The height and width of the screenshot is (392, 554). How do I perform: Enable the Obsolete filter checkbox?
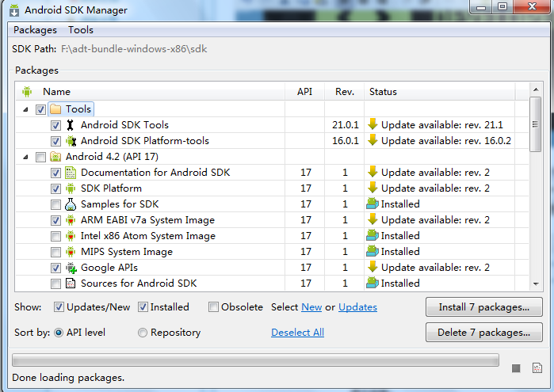pyautogui.click(x=214, y=307)
